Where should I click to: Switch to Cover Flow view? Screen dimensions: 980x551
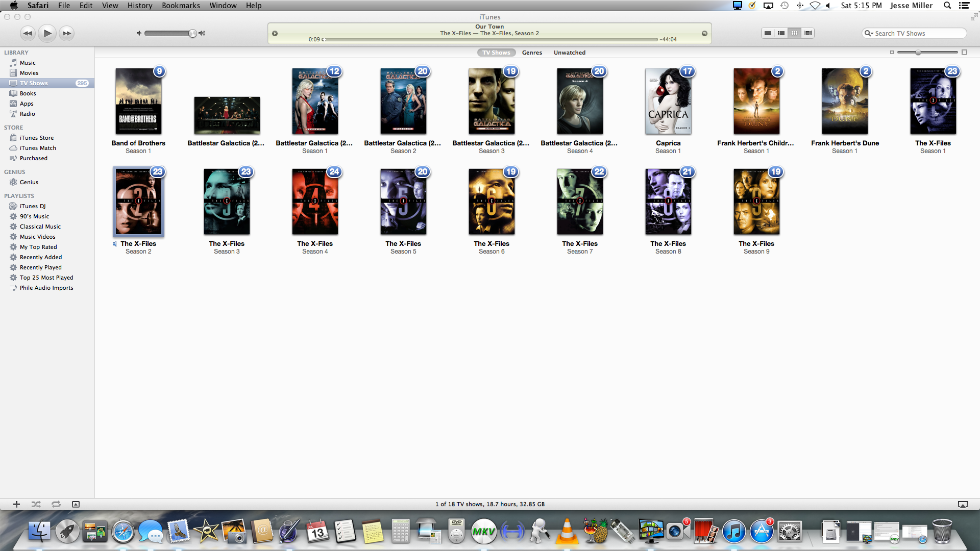click(x=807, y=33)
